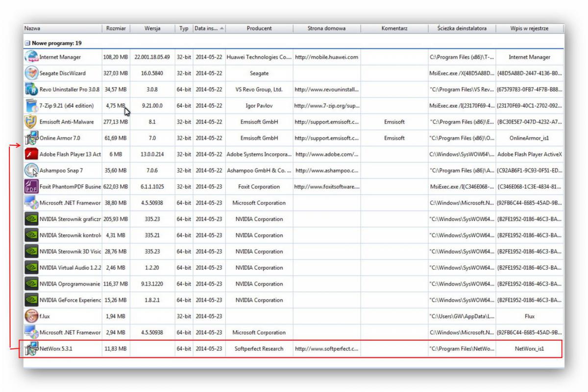Click the Adobe Systems Incorpora... cell
Image resolution: width=588 pixels, height=392 pixels.
(x=259, y=154)
